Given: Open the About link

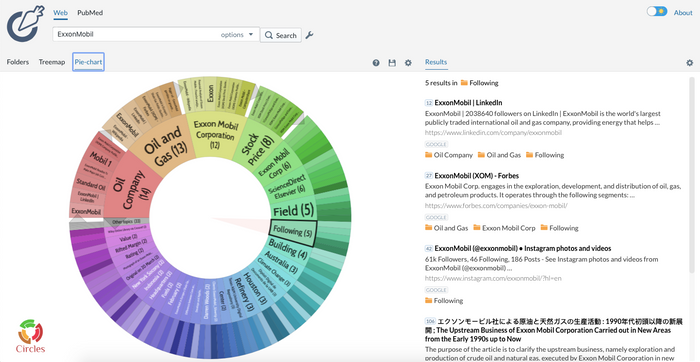Looking at the screenshot, I should click(x=683, y=12).
